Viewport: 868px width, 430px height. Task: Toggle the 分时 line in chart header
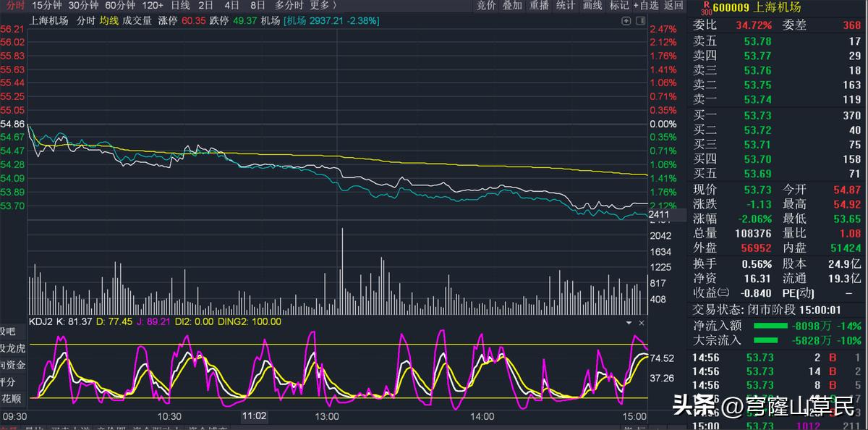pyautogui.click(x=85, y=21)
